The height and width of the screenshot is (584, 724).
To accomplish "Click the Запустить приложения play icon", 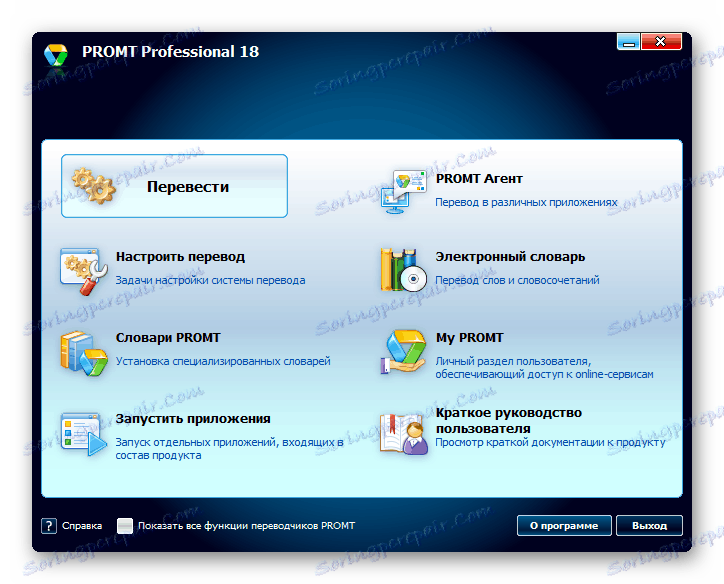I will pos(84,434).
